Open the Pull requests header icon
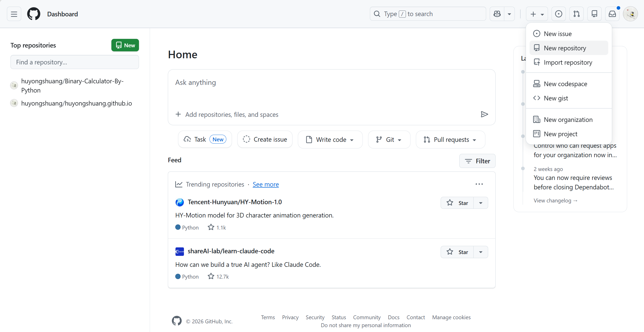The image size is (644, 332). (576, 14)
